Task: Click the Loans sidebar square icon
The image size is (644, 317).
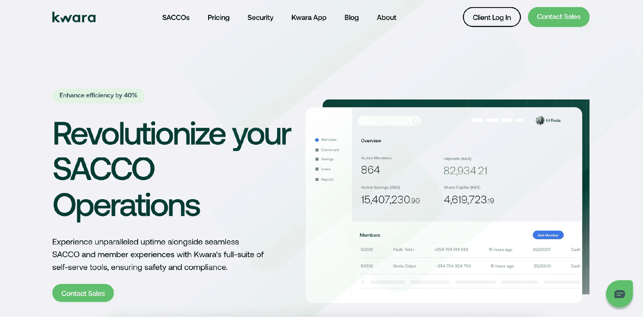Action: coord(317,169)
